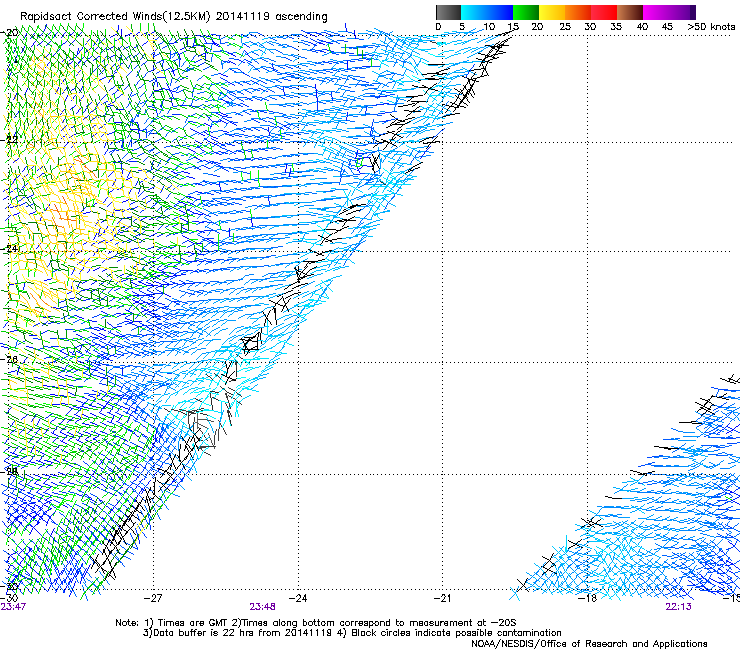
Task: Select the green 15-20 knots legend band
Action: coord(526,12)
